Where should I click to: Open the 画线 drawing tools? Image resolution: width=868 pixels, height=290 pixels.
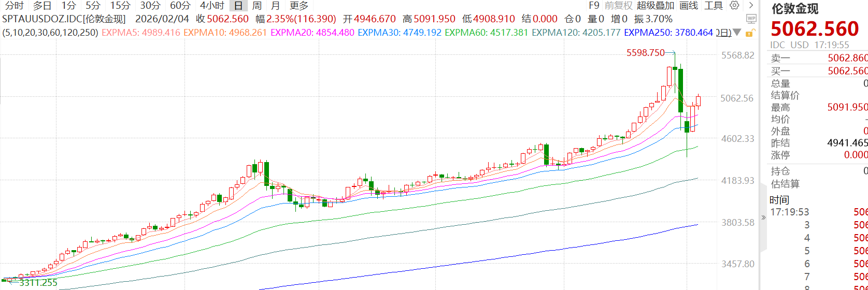689,6
